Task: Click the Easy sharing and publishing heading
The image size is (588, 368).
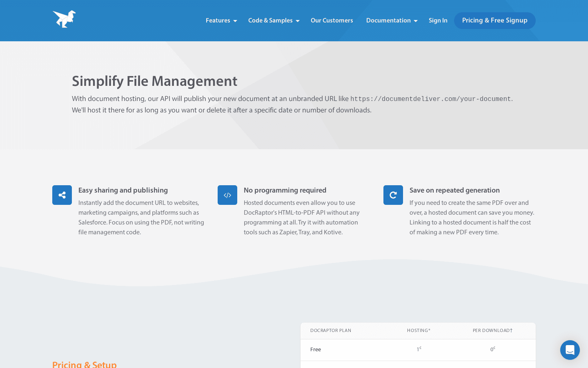Action: click(123, 190)
